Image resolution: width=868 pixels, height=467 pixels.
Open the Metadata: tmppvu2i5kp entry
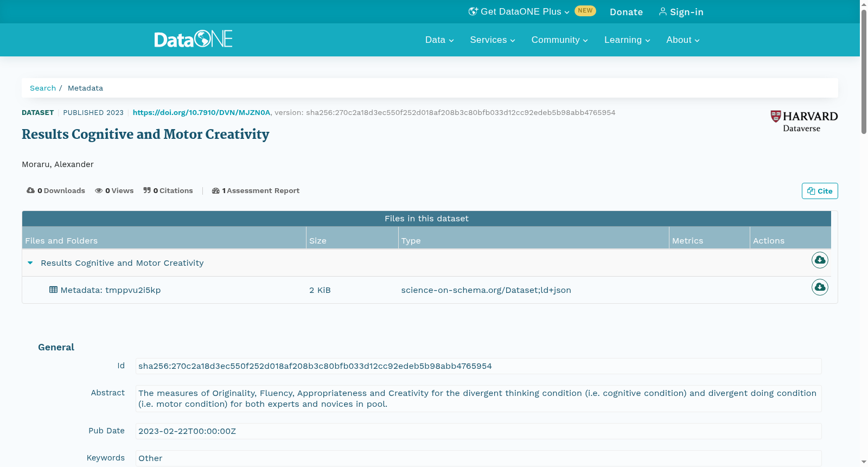click(x=111, y=290)
